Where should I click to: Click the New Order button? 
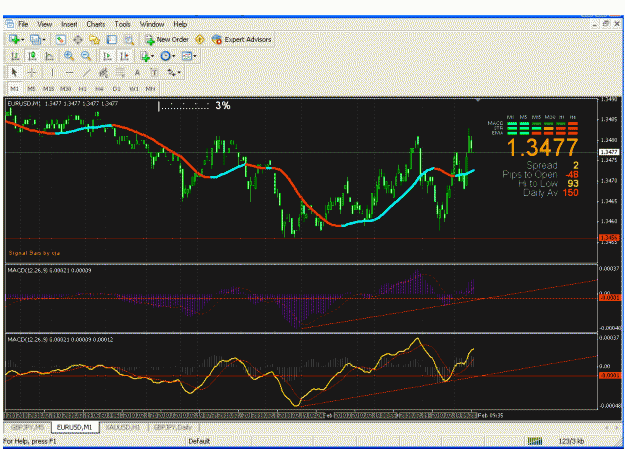(x=167, y=39)
